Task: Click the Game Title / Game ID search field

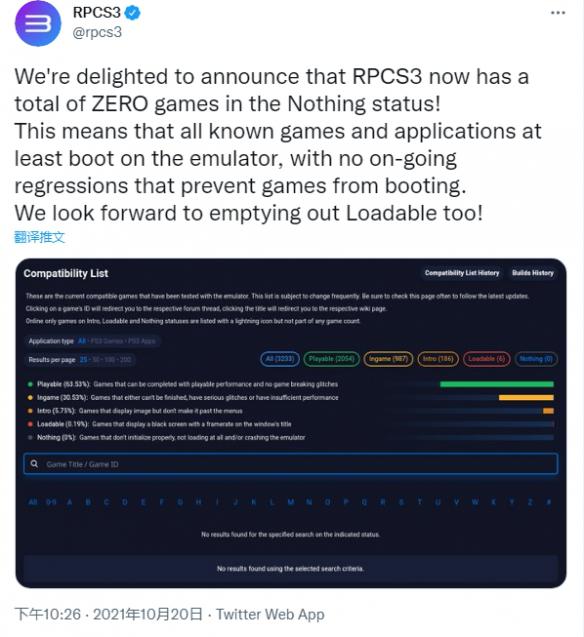Action: click(290, 464)
